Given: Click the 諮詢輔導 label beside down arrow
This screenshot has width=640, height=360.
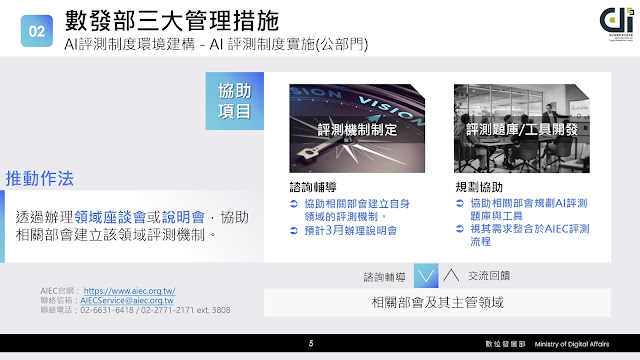Looking at the screenshot, I should click(x=384, y=277).
